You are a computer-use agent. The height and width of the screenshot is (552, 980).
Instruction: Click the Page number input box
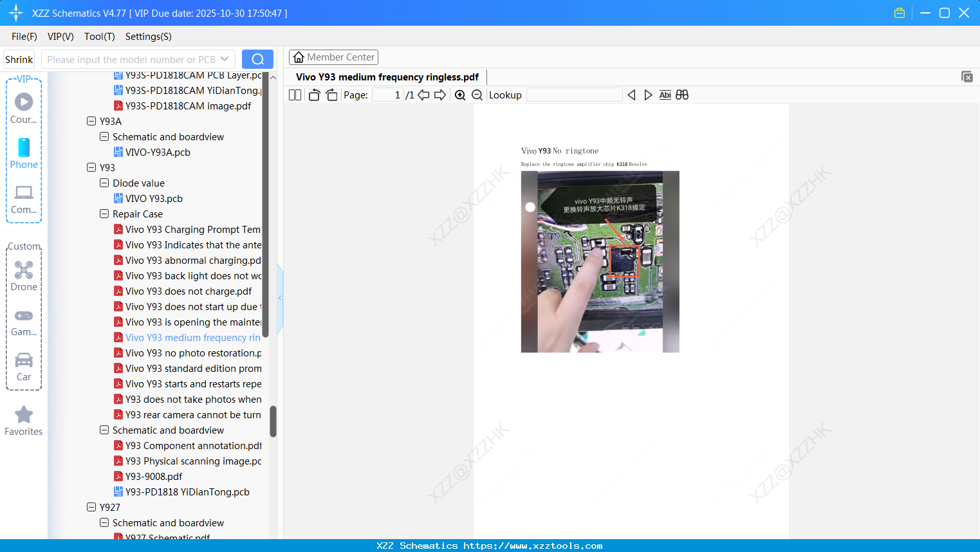pos(388,95)
